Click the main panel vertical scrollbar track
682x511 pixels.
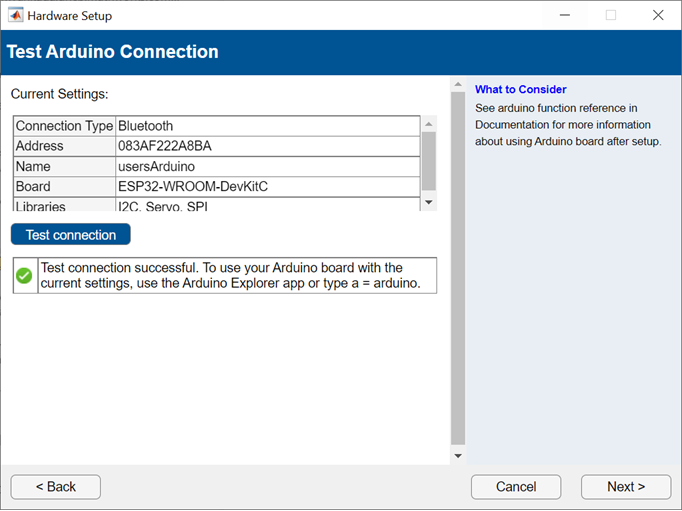458,270
